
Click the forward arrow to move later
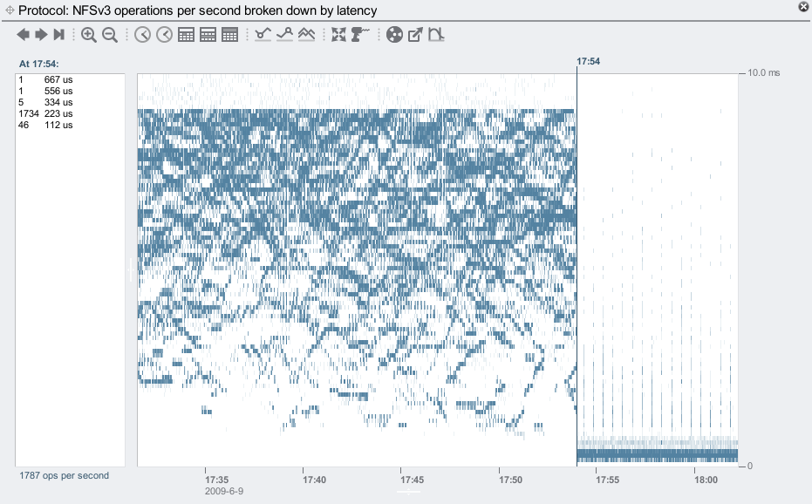click(x=40, y=35)
